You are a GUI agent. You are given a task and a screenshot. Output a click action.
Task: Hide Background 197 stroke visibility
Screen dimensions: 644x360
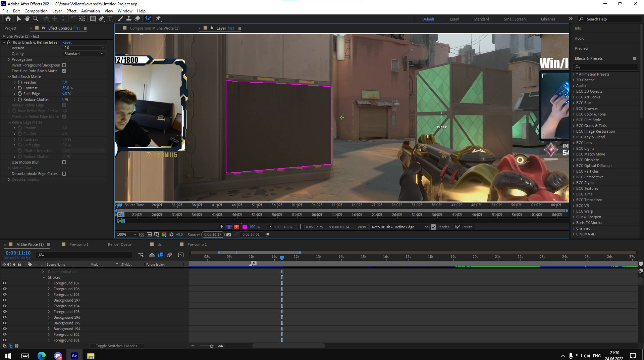coord(5,300)
